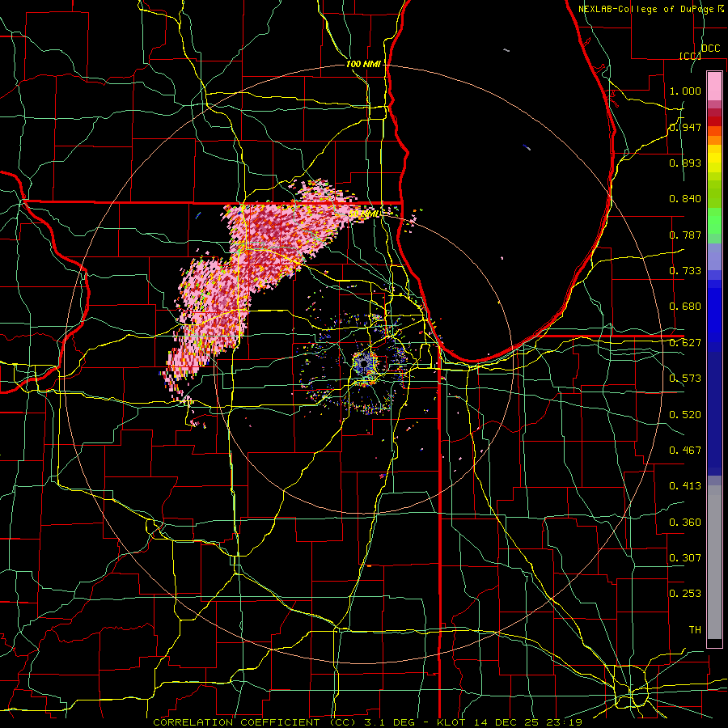Click the [CC] label near the legend
The width and height of the screenshot is (728, 728).
(690, 56)
